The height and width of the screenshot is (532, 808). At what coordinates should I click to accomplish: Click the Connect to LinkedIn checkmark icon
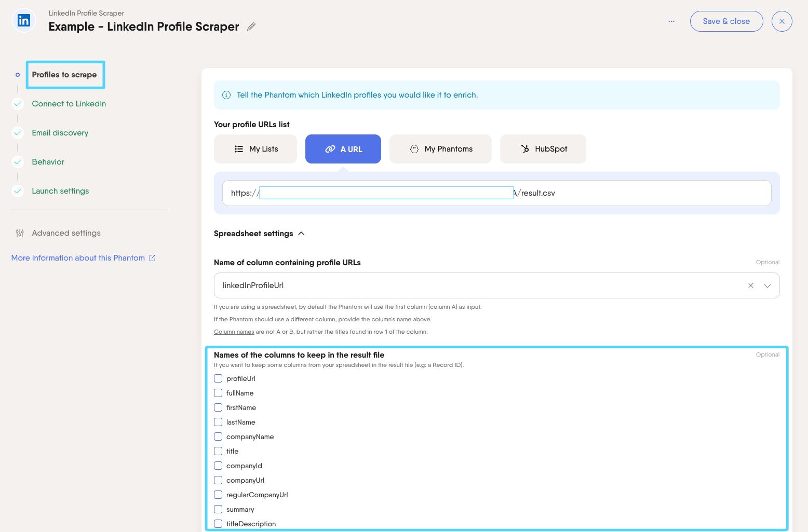tap(18, 104)
